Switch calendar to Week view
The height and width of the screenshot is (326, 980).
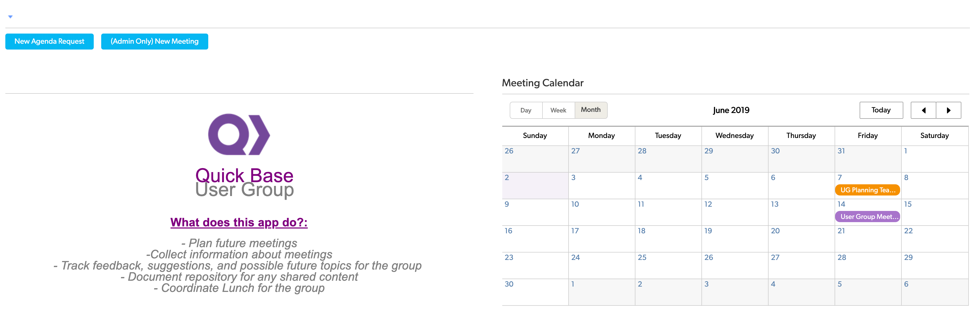tap(558, 110)
